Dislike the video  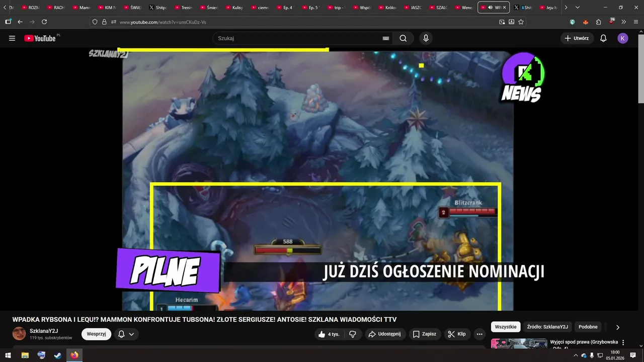pos(353,334)
